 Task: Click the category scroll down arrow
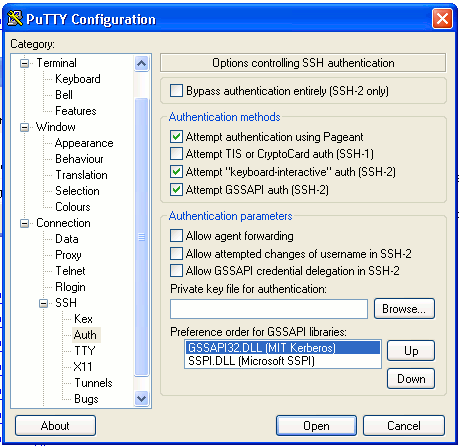pyautogui.click(x=141, y=398)
